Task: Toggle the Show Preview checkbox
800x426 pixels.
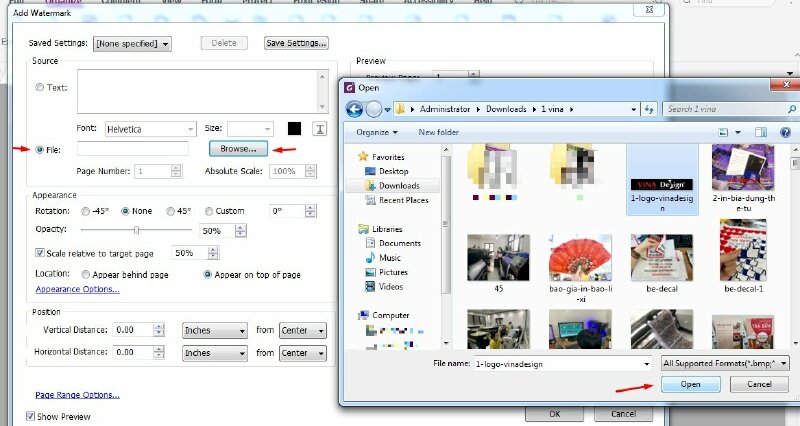Action: tap(30, 416)
